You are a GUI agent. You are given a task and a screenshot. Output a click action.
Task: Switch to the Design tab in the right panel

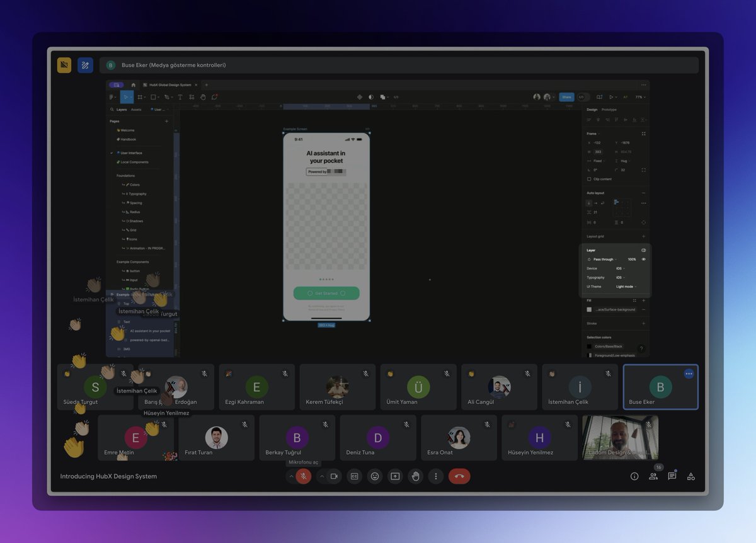[592, 110]
